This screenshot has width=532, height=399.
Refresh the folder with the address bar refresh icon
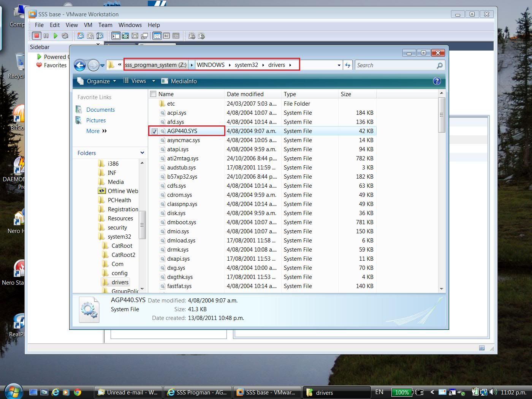[x=348, y=65]
